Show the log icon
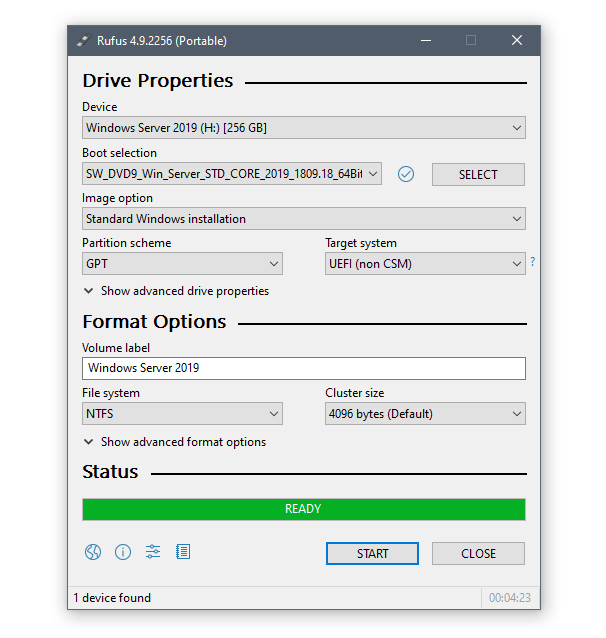Screen dimensions: 606x638 tap(183, 552)
